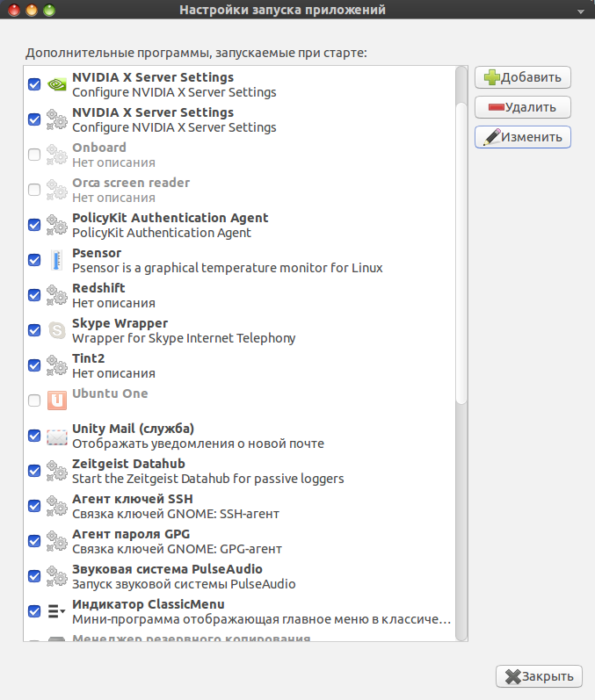The image size is (595, 700).
Task: Select the Индикатор ClassicMenu description text
Action: click(x=261, y=620)
